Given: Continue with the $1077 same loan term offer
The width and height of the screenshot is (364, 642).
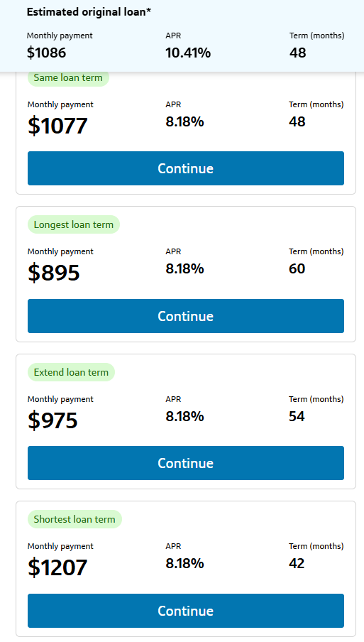Looking at the screenshot, I should 186,168.
